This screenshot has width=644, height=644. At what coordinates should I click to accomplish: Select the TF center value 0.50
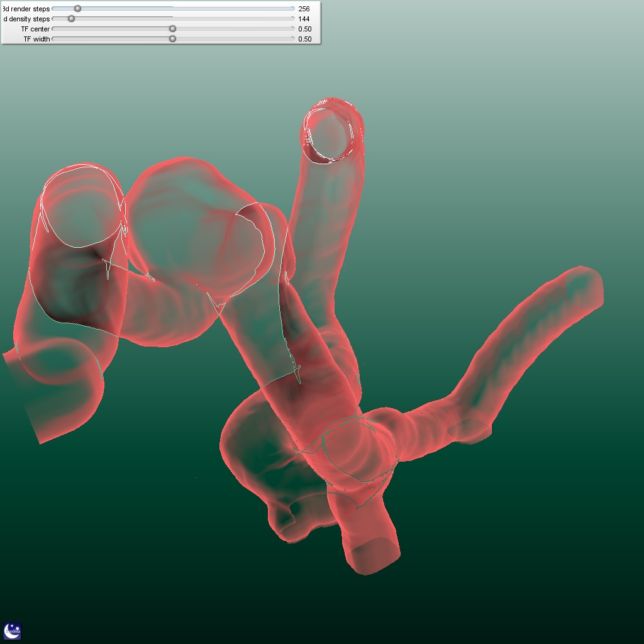pos(305,29)
